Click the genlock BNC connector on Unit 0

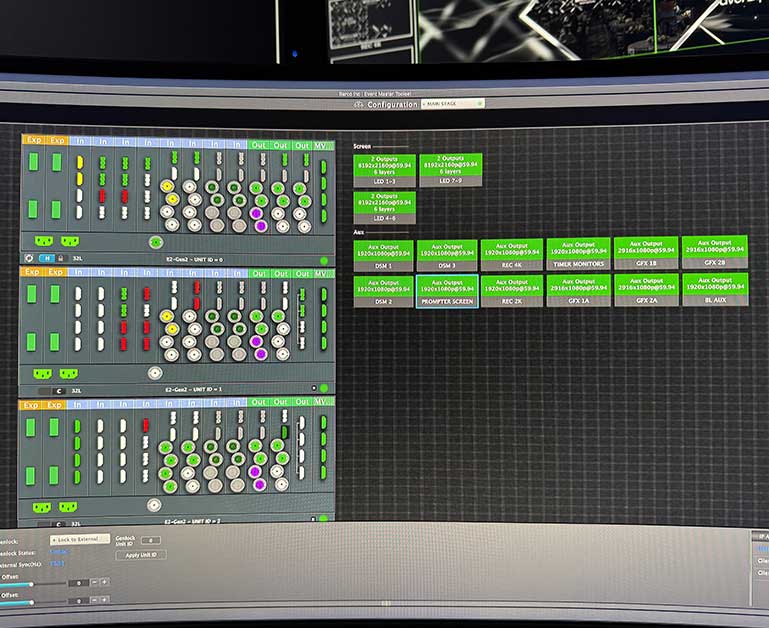[x=156, y=242]
